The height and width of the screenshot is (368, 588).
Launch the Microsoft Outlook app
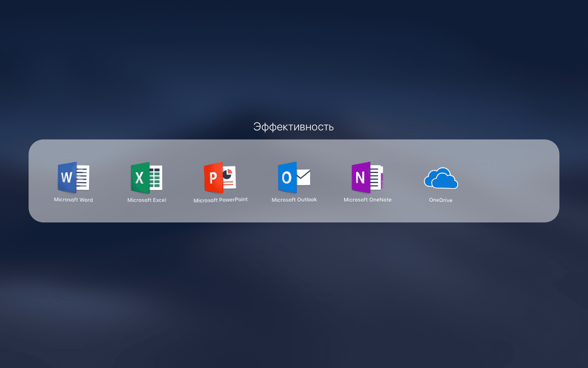coord(294,177)
